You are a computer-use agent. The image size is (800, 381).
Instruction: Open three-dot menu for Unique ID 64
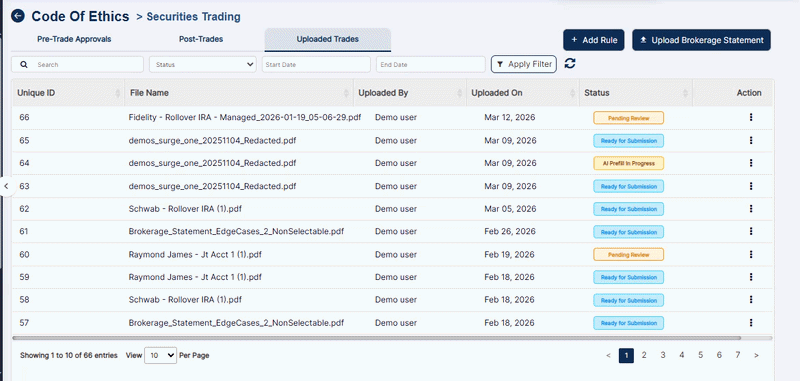pyautogui.click(x=751, y=163)
